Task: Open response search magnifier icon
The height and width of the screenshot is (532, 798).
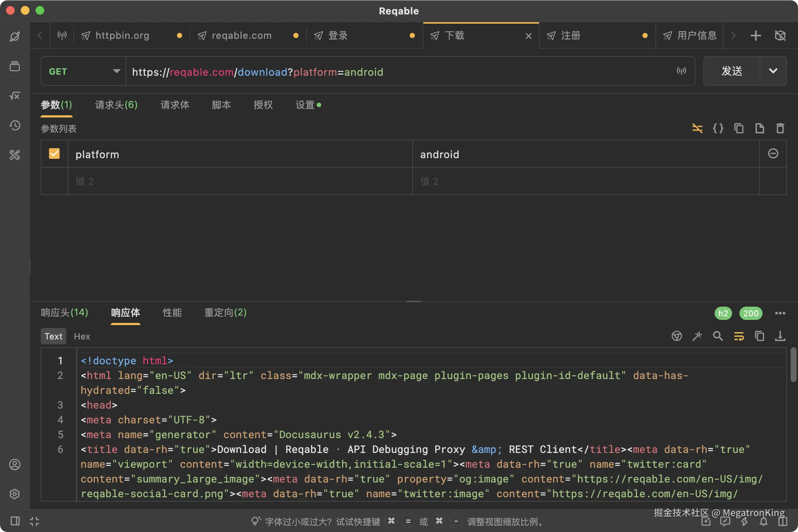Action: coord(718,336)
